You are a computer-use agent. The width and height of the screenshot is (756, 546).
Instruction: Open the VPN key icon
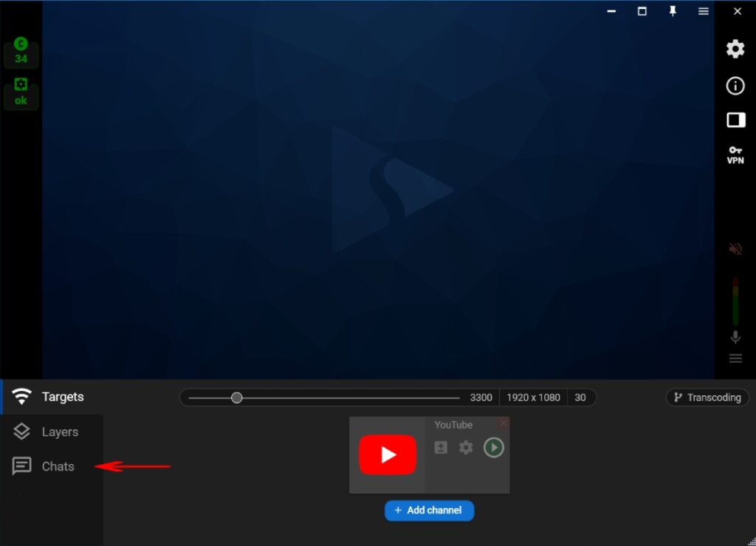pos(735,155)
